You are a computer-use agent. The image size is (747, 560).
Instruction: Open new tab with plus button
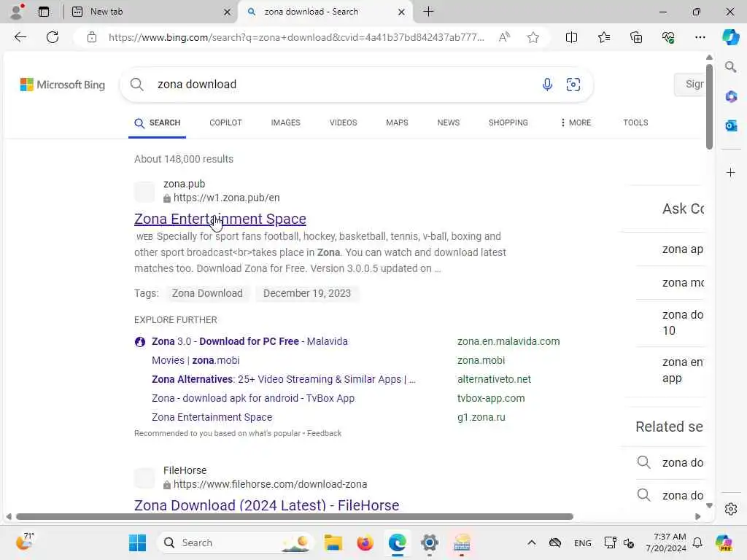[x=428, y=12]
